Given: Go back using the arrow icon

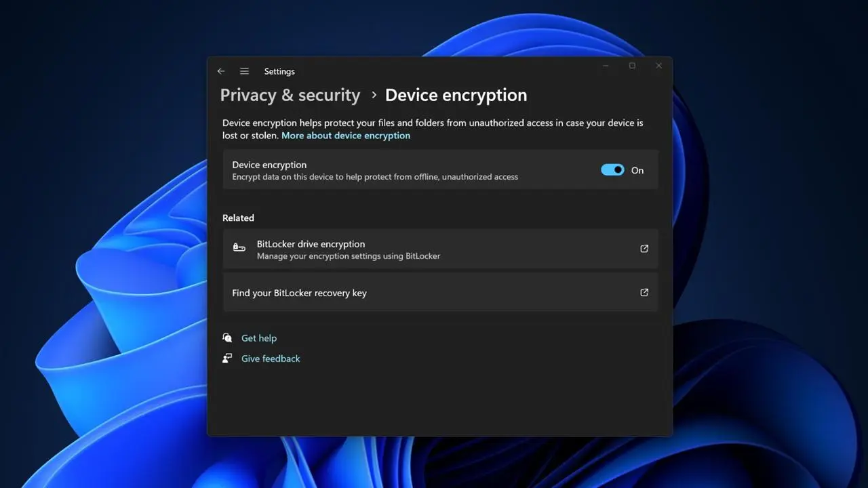Looking at the screenshot, I should 221,71.
